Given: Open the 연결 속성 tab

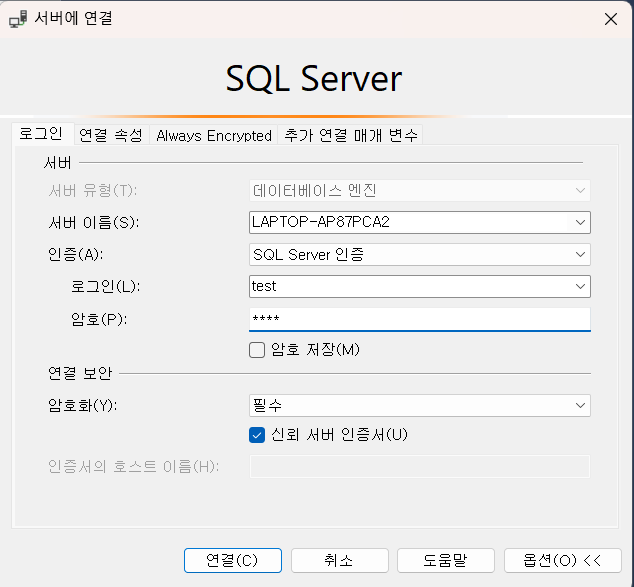Looking at the screenshot, I should [x=111, y=135].
